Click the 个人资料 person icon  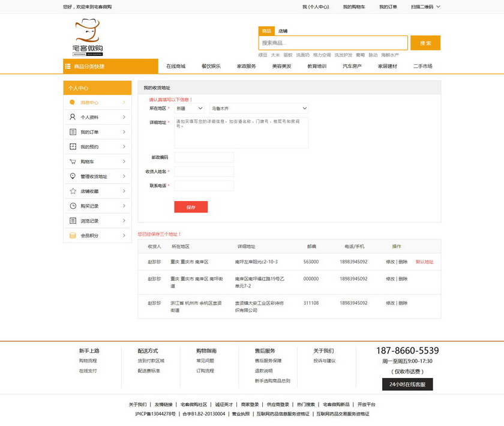point(73,117)
